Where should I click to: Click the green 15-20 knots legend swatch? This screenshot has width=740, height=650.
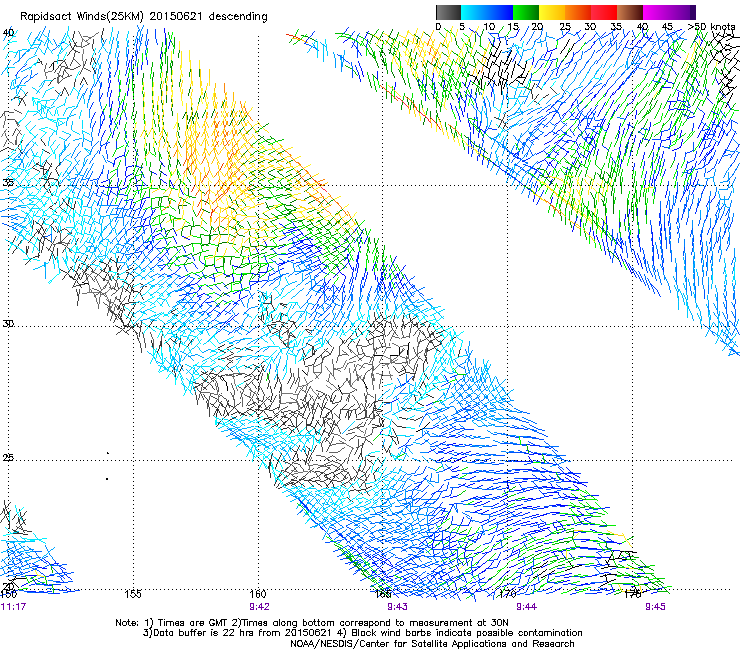point(526,12)
